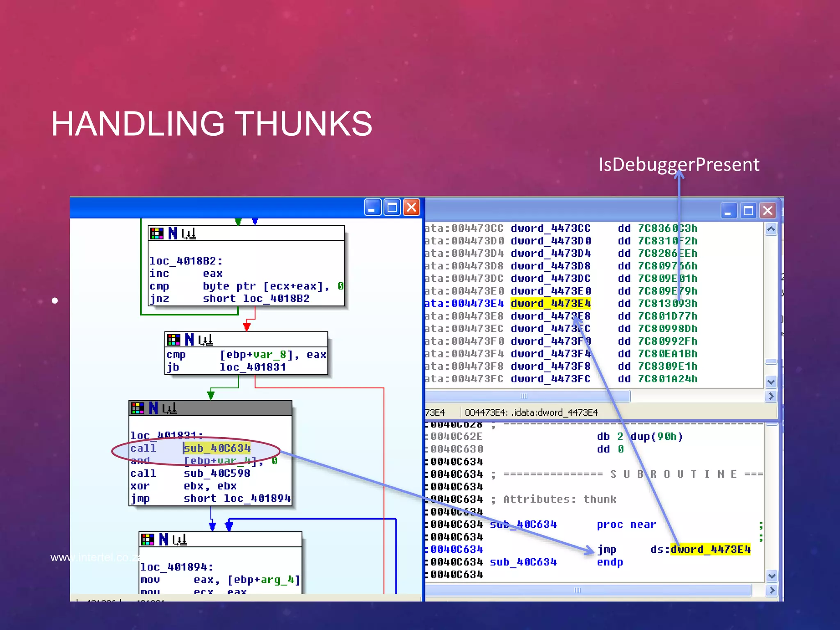Maximize the disassembly listing window

[749, 211]
